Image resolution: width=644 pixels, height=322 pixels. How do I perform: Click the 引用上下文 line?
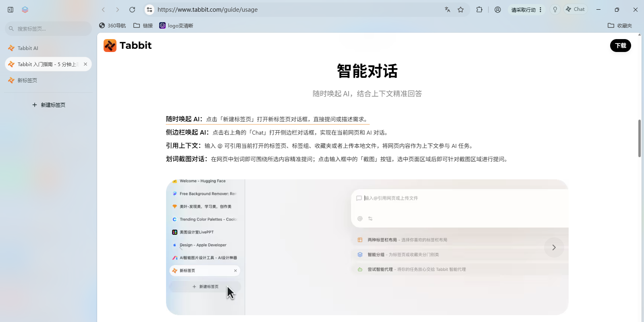pos(320,146)
